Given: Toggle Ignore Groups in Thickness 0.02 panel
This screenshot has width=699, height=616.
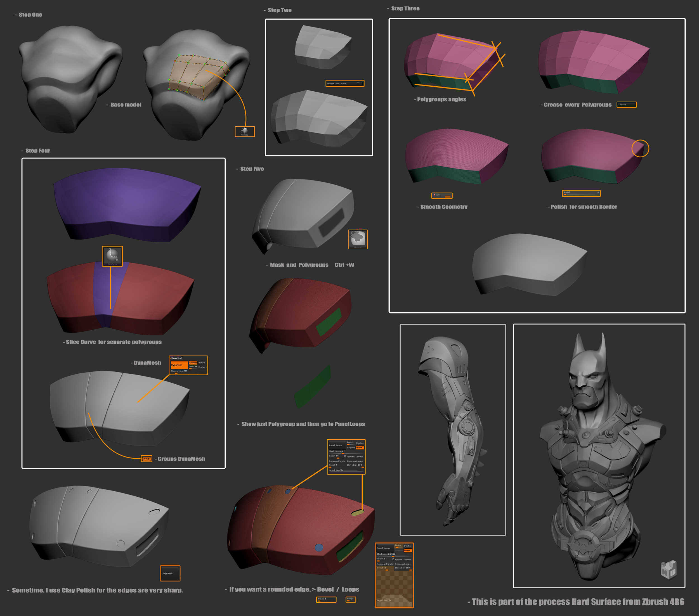Looking at the screenshot, I should point(356,457).
